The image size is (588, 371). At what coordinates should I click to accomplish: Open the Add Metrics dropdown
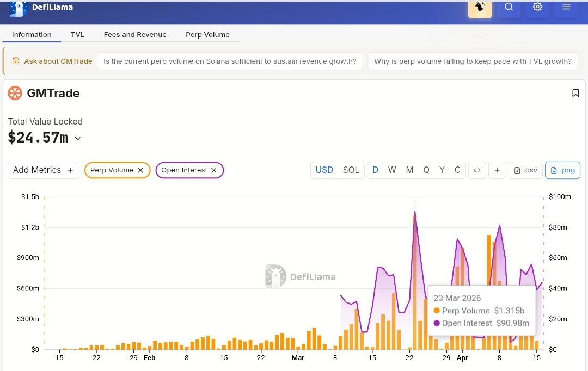point(43,170)
